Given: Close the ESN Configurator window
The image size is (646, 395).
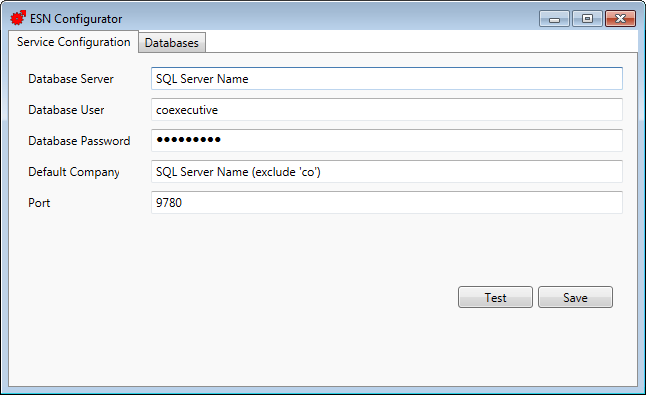Looking at the screenshot, I should point(620,19).
